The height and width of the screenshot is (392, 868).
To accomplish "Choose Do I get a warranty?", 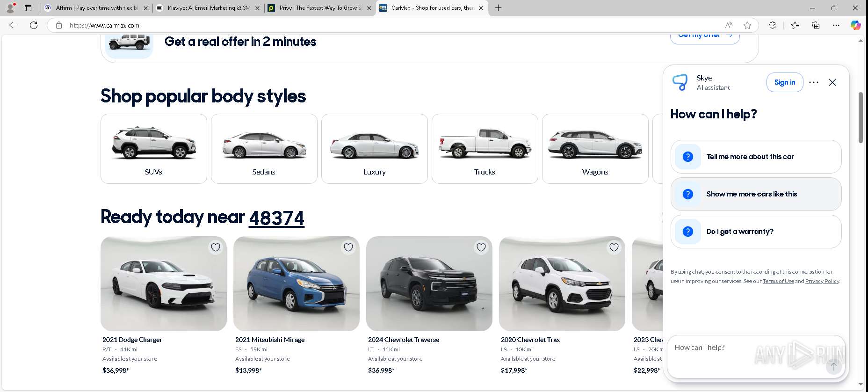I will coord(756,232).
